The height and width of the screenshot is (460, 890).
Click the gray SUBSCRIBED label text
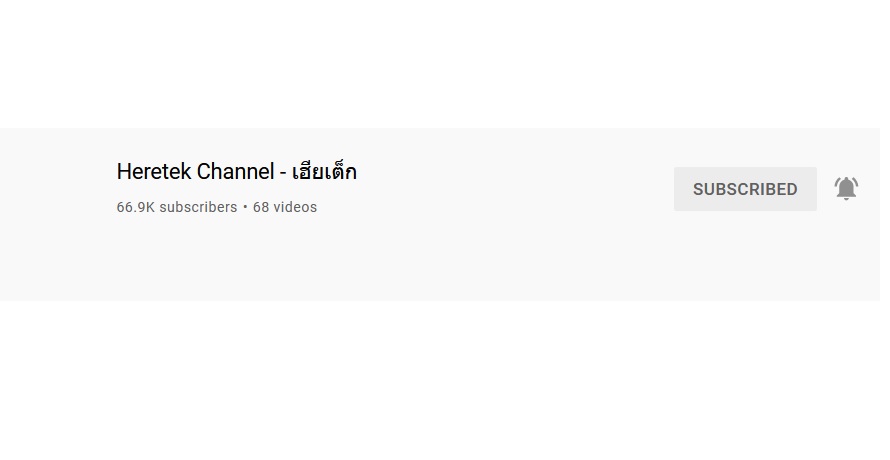click(745, 189)
